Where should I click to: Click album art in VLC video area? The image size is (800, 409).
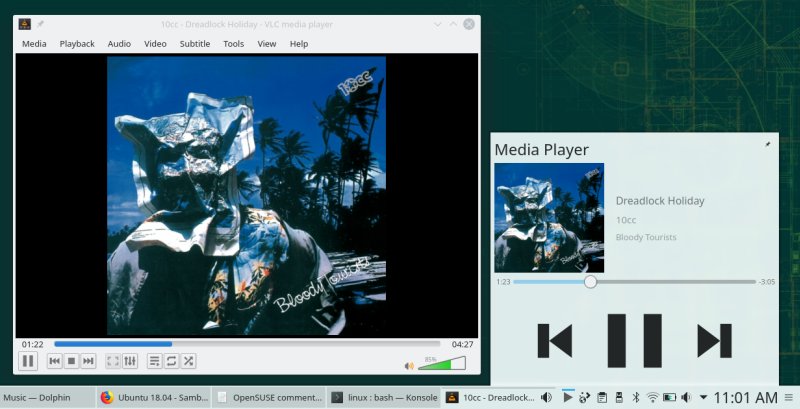[246, 195]
